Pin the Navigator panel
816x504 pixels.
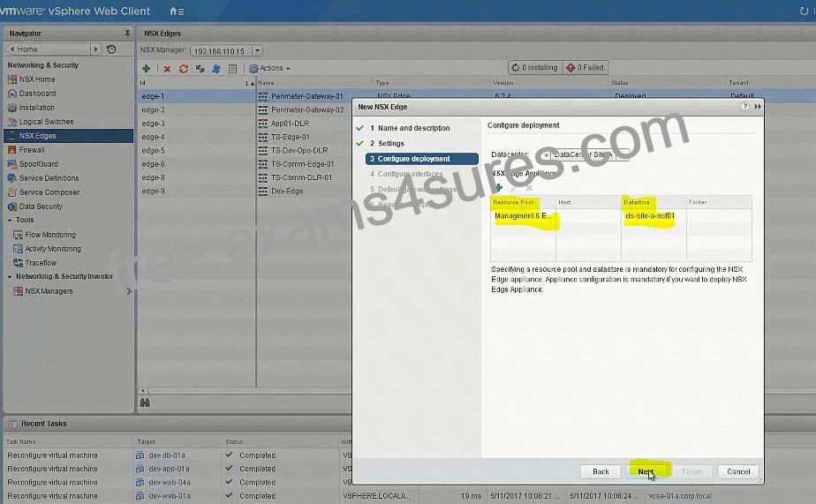(x=127, y=34)
